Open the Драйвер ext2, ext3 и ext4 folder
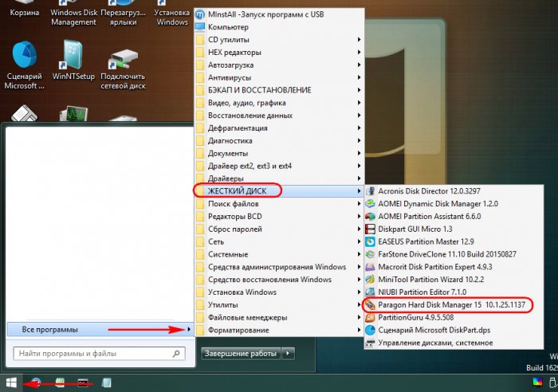Image resolution: width=558 pixels, height=392 pixels. [x=279, y=166]
